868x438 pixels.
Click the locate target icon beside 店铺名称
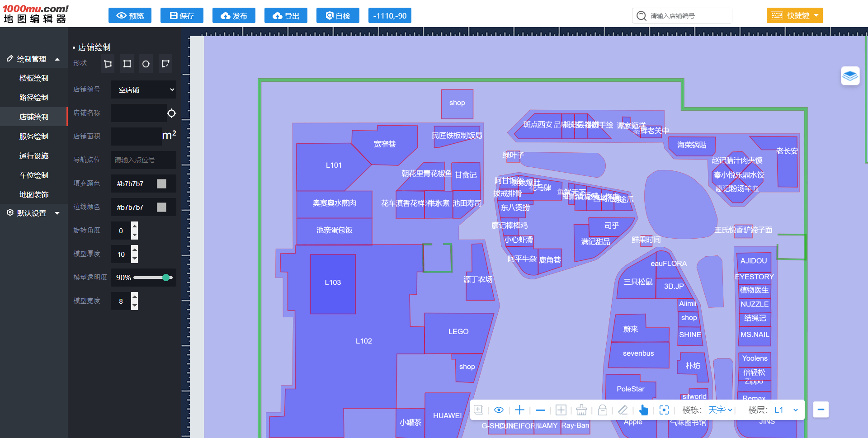[171, 113]
